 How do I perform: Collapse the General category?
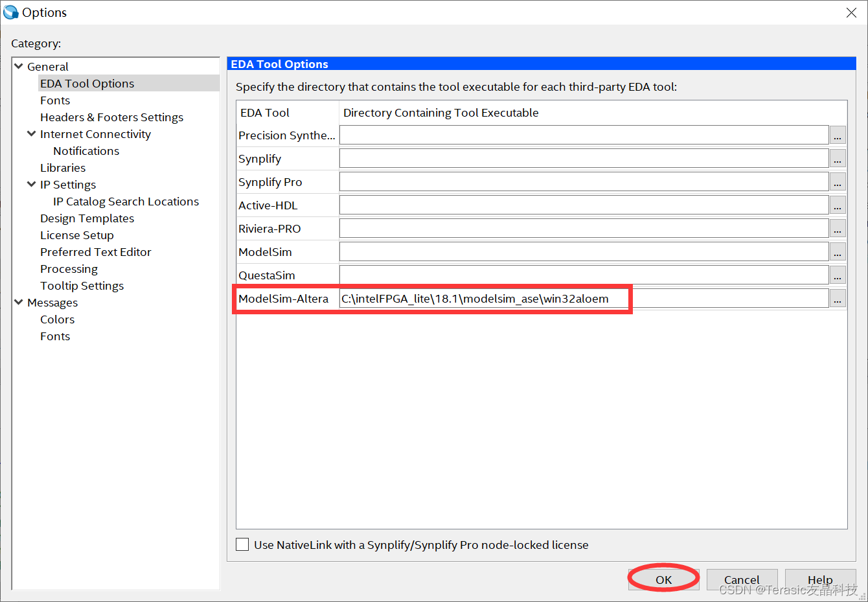(19, 66)
